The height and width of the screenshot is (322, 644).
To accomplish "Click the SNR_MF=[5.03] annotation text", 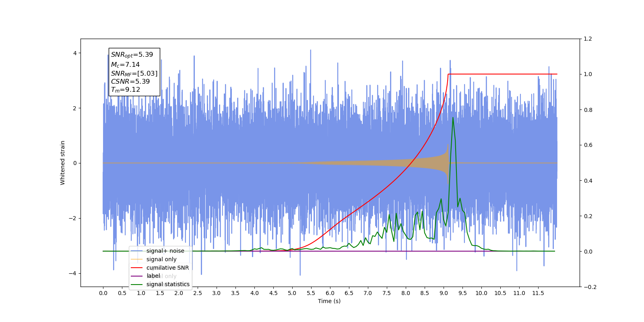I will [134, 73].
